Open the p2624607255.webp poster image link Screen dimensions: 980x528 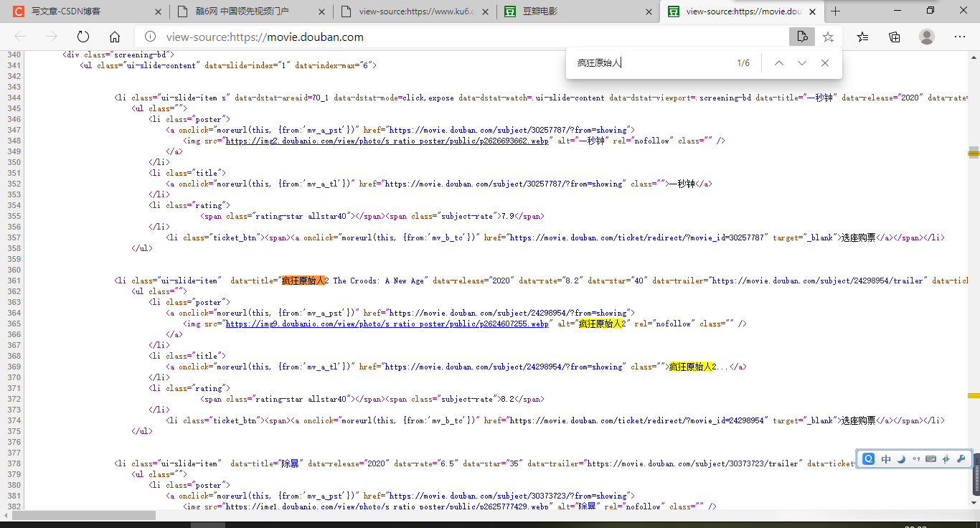387,324
